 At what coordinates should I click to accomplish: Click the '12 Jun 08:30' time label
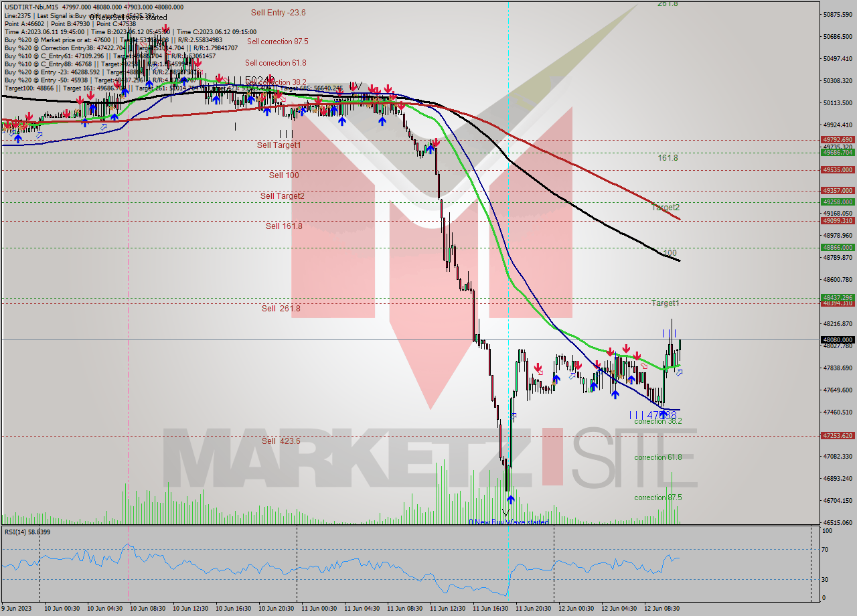tap(661, 609)
